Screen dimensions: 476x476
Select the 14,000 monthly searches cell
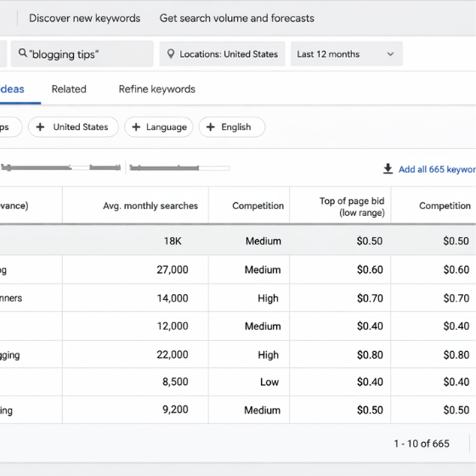point(135,298)
